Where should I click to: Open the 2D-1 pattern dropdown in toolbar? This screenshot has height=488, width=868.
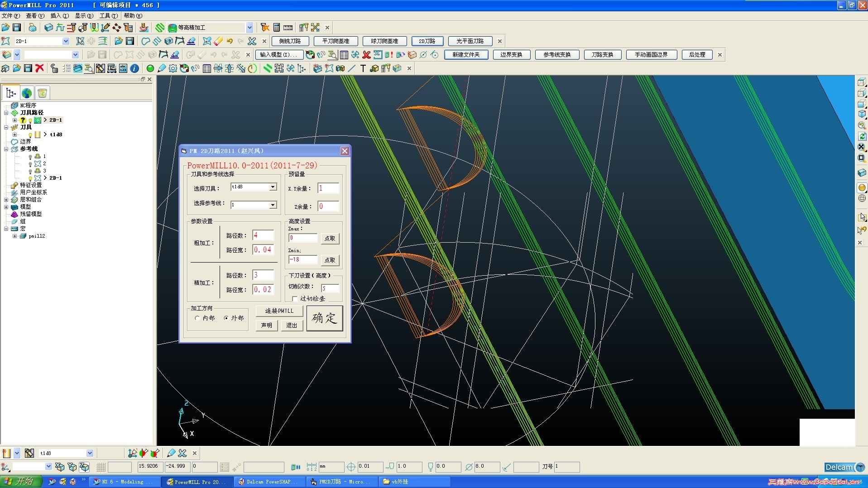pyautogui.click(x=66, y=41)
